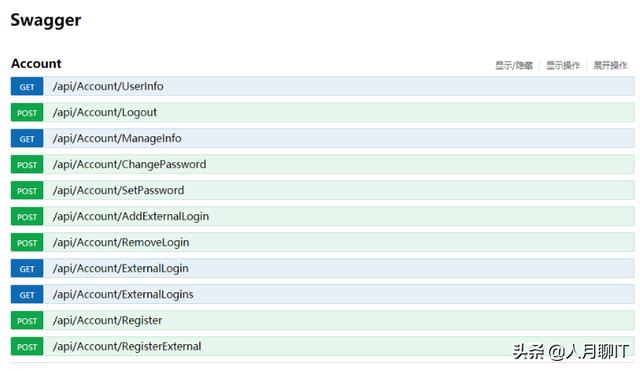The height and width of the screenshot is (371, 640).
Task: Click the GET badge for UserInfo
Action: (27, 87)
